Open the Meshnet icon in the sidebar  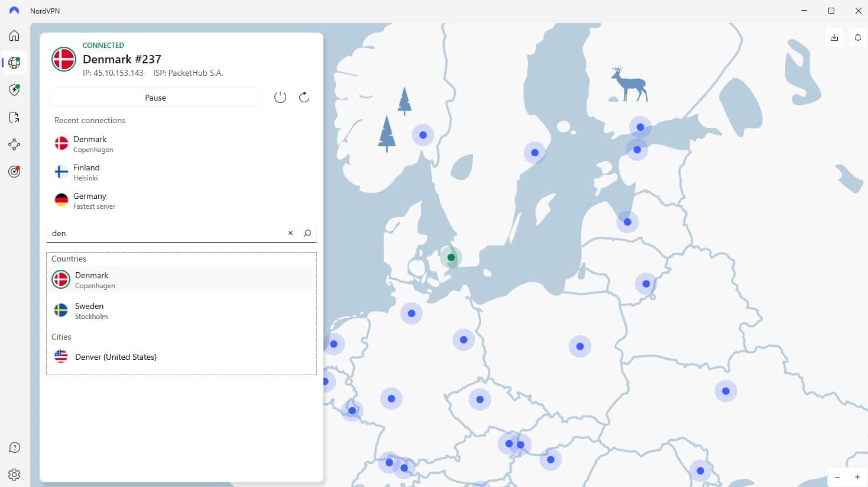(14, 144)
